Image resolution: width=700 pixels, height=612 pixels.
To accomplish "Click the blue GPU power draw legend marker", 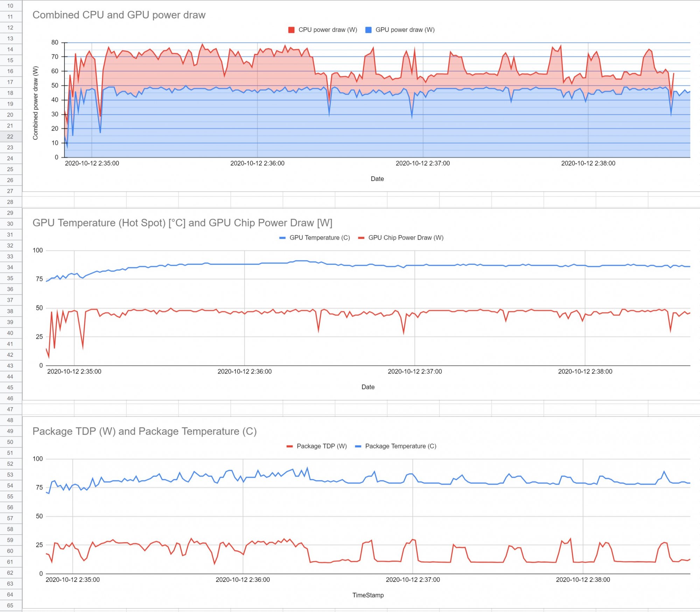I will click(369, 30).
